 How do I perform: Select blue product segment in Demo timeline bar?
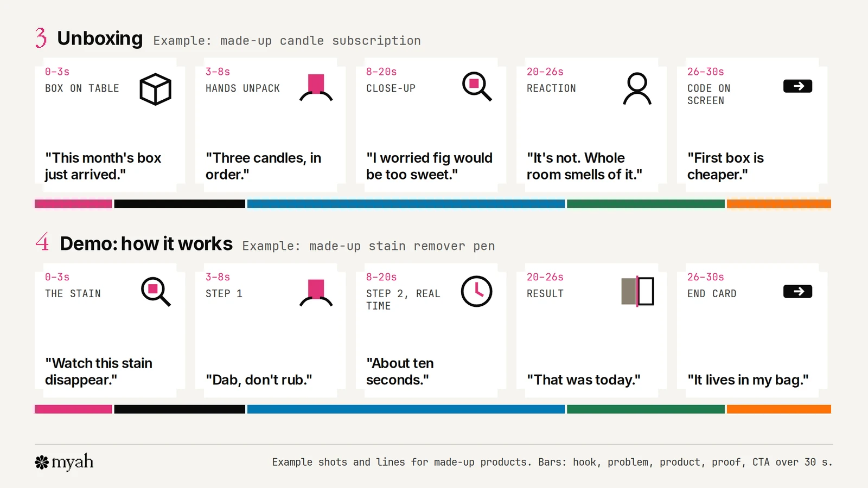tap(406, 409)
